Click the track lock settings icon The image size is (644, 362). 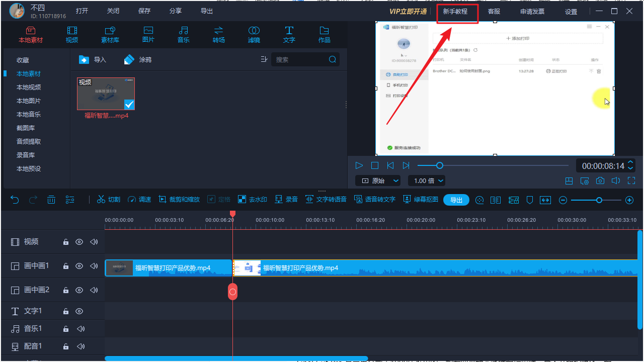pos(513,200)
